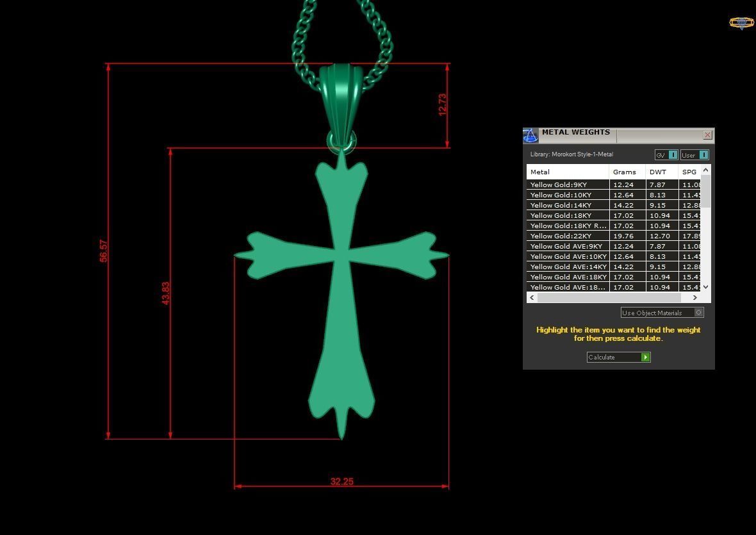756x535 pixels.
Task: Toggle the GV library switch
Action: pyautogui.click(x=666, y=154)
